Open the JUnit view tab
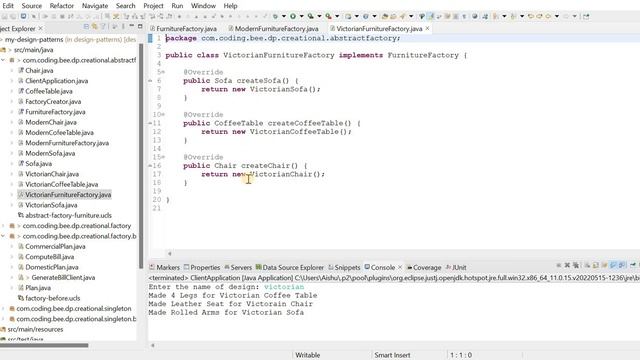The image size is (640, 360). pyautogui.click(x=456, y=267)
